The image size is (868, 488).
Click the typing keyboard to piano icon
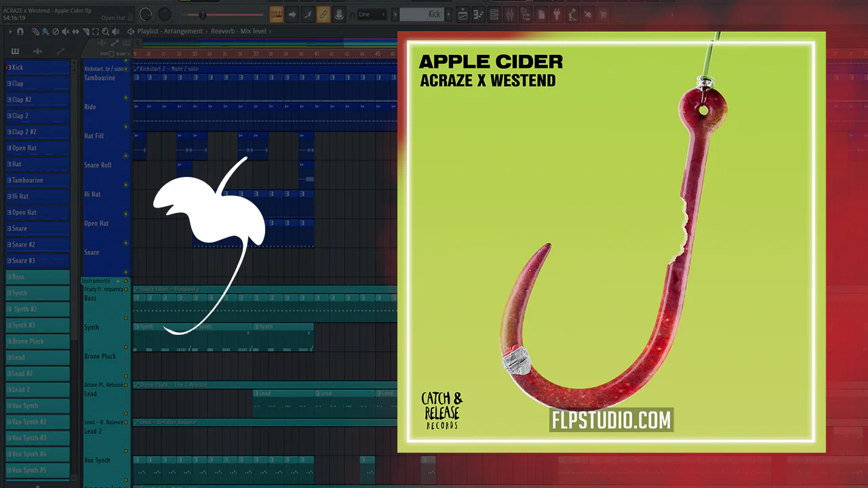(x=276, y=14)
